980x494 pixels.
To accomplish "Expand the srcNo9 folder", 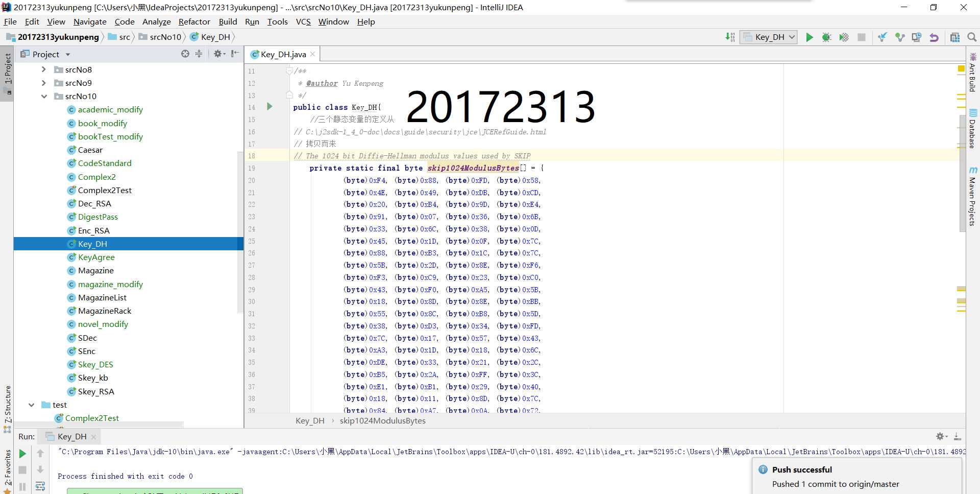I will click(x=44, y=83).
